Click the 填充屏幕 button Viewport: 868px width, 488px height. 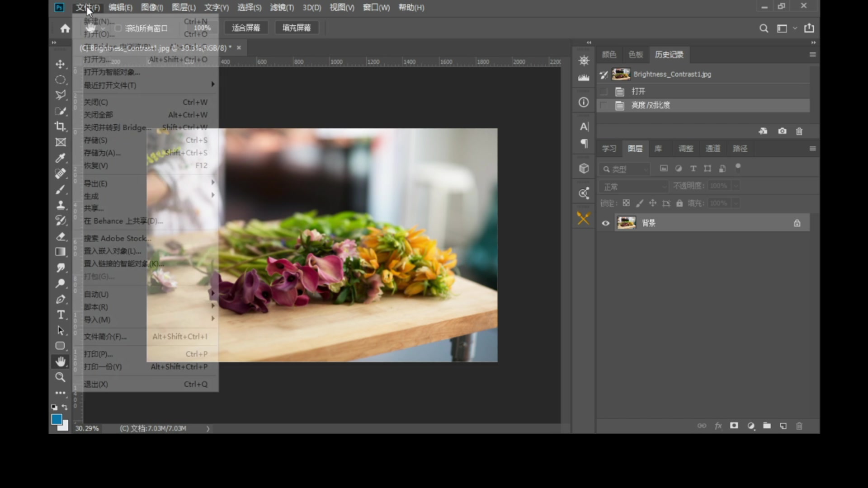pyautogui.click(x=297, y=28)
